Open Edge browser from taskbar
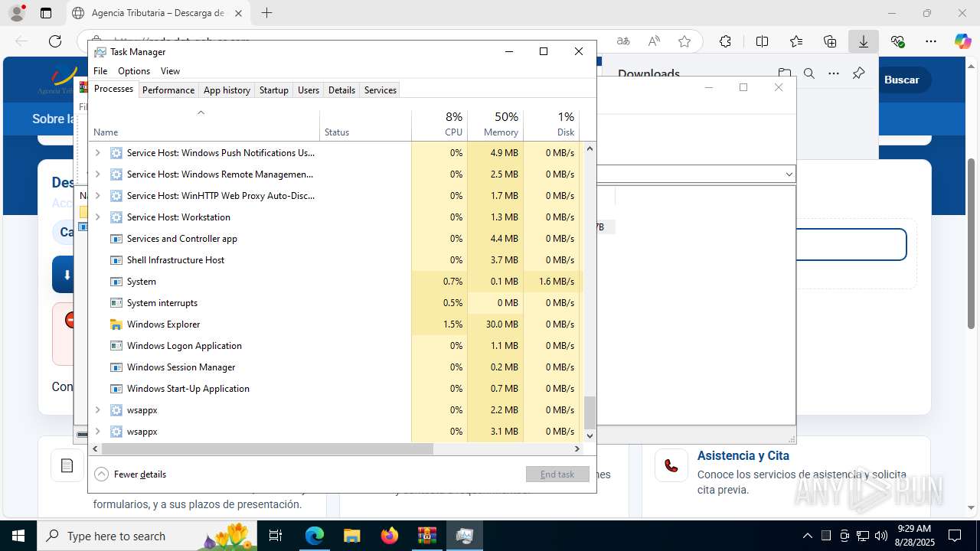980x551 pixels. point(315,536)
